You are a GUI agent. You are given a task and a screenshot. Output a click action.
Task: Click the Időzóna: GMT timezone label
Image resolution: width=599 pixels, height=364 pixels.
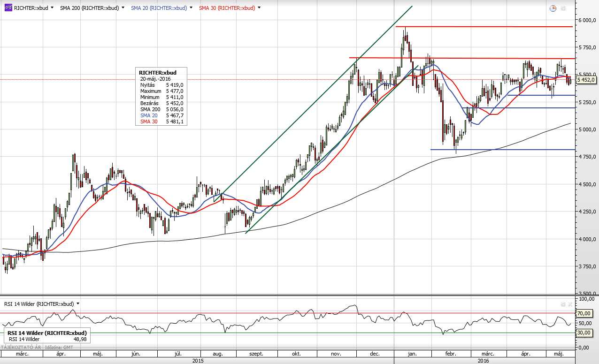[x=59, y=347]
